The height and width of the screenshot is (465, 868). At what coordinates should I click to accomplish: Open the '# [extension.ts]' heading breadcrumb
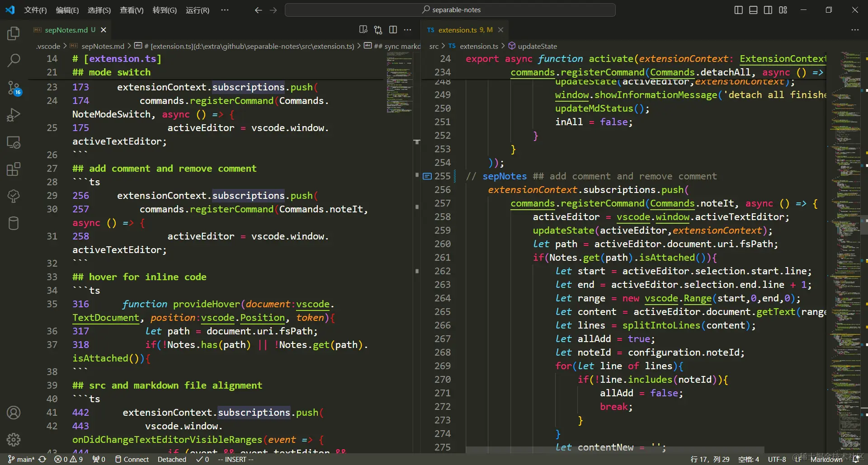coord(245,46)
